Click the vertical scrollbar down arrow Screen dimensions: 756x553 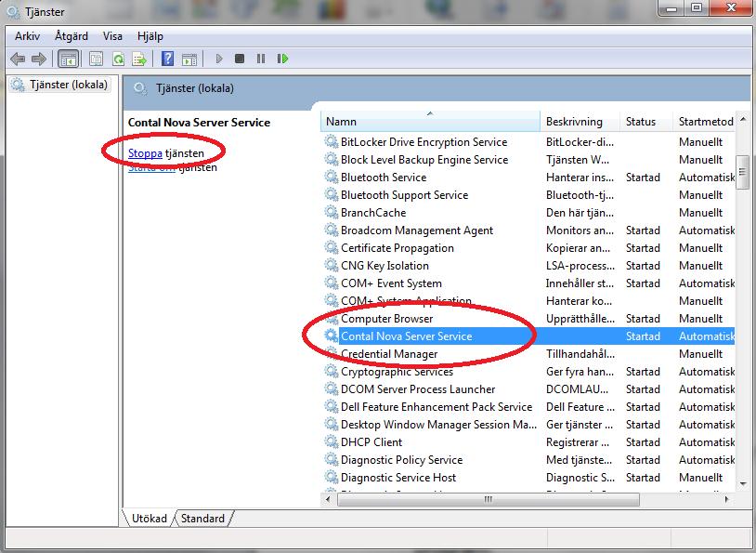(x=743, y=484)
